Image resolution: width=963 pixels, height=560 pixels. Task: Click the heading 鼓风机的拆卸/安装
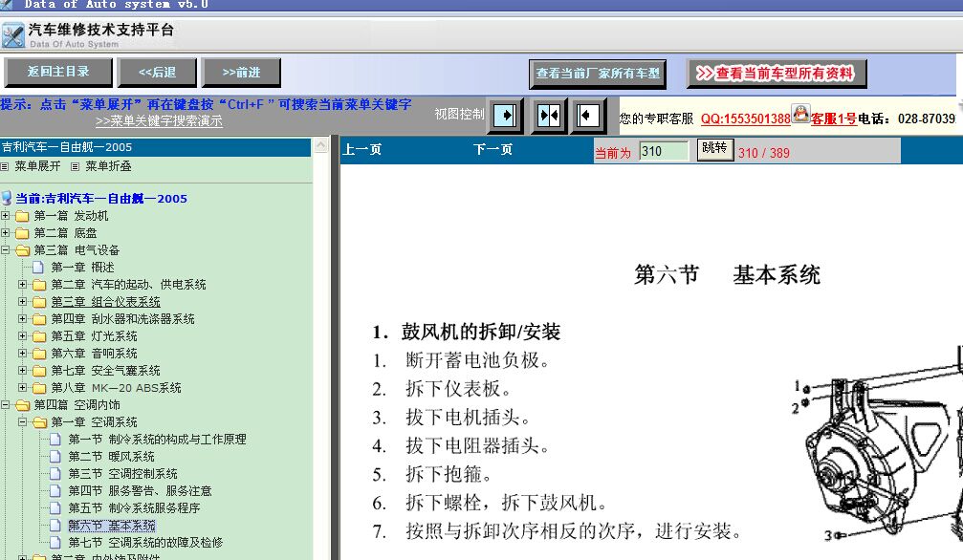[480, 333]
